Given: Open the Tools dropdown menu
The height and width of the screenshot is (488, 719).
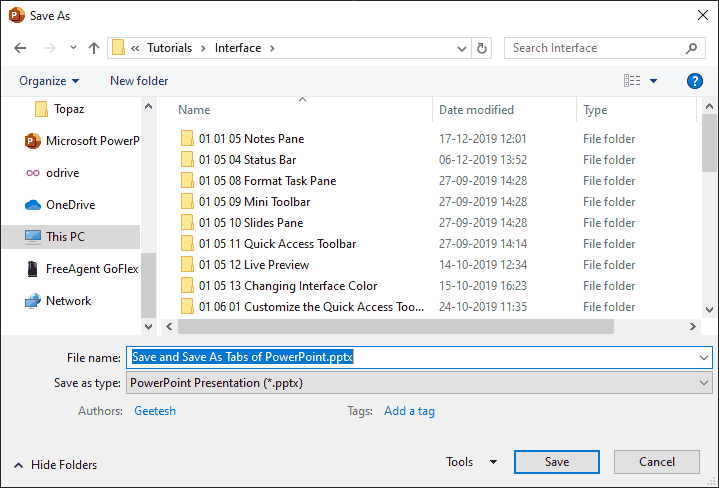Looking at the screenshot, I should [x=471, y=462].
